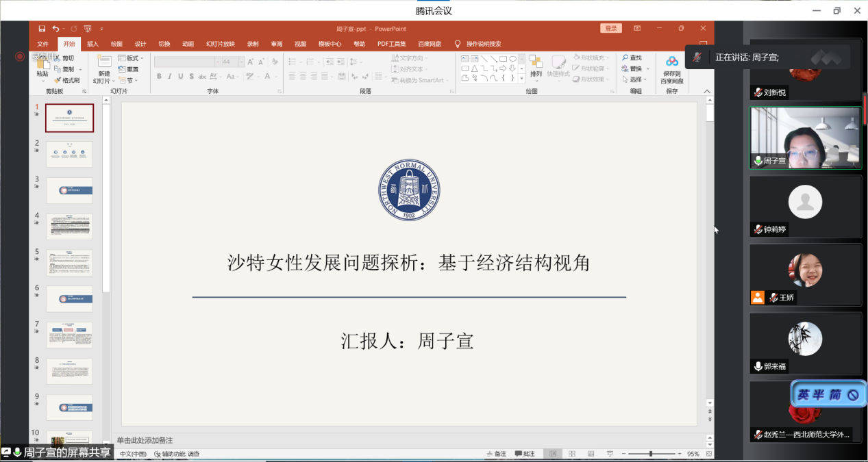The image size is (868, 462).
Task: Zoom out with the minus icon
Action: pos(623,454)
